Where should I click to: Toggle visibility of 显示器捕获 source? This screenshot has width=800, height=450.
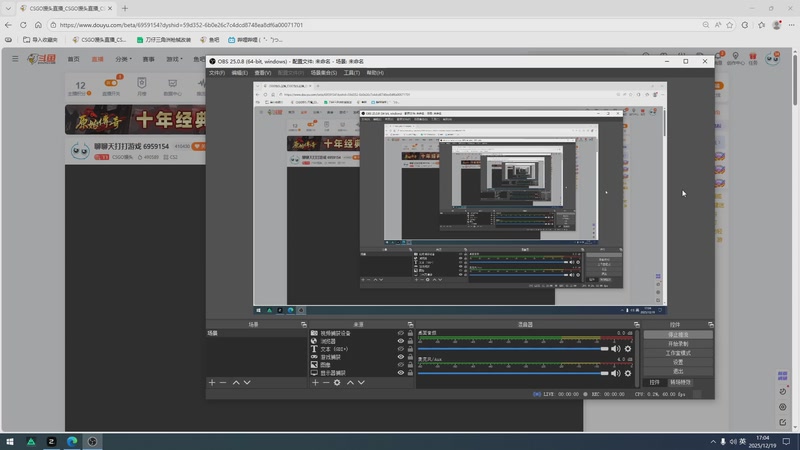[401, 372]
